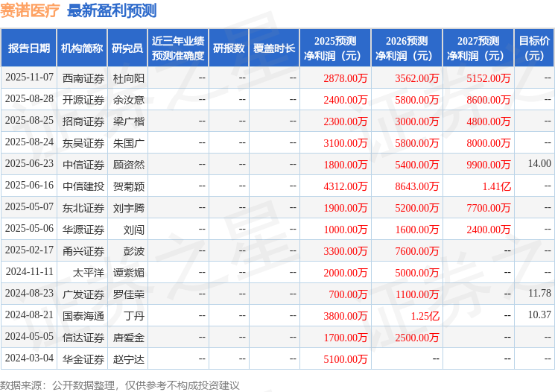This screenshot has height=392, width=555.
Task: Click institution 太平洋
Action: click(89, 273)
